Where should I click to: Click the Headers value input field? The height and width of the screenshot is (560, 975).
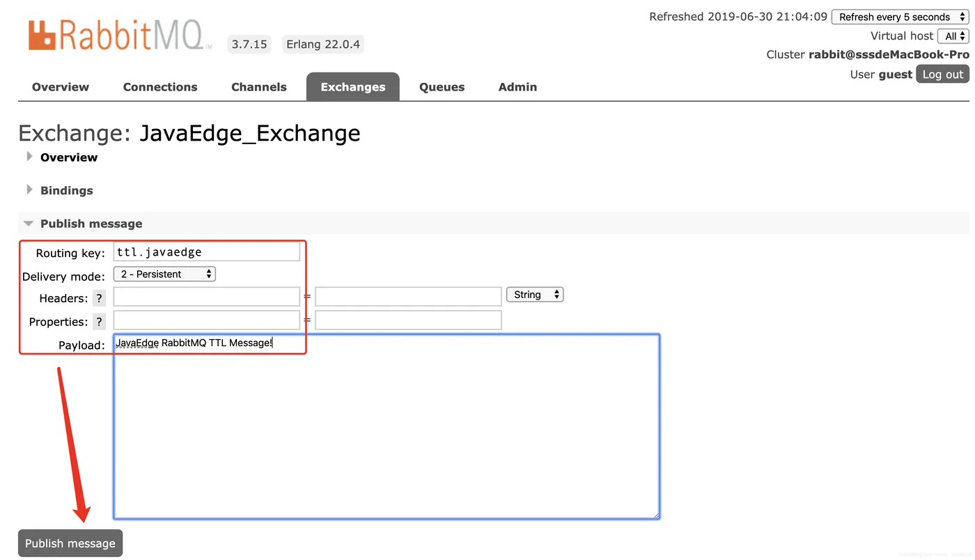point(408,297)
